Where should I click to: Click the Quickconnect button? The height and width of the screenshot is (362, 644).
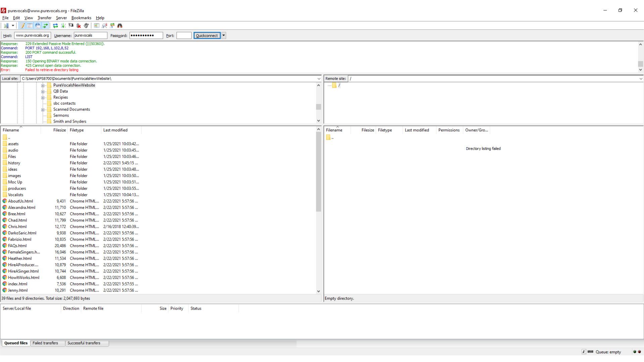click(x=207, y=36)
